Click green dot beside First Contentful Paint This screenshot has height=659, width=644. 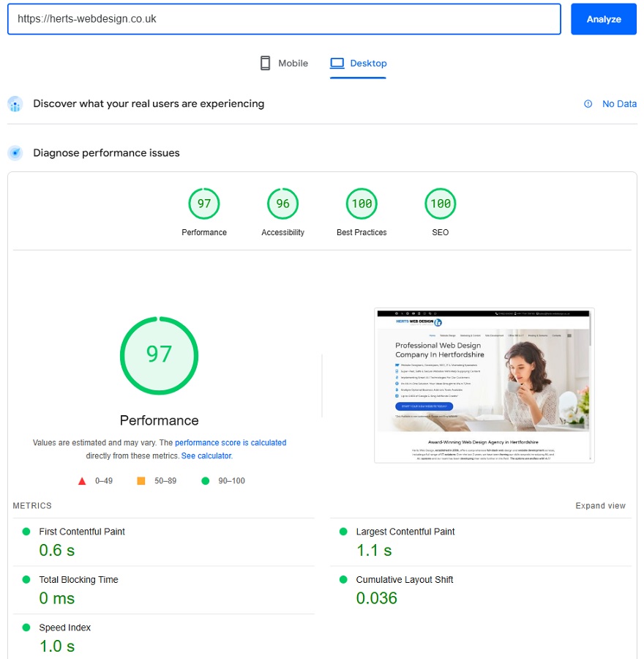26,532
